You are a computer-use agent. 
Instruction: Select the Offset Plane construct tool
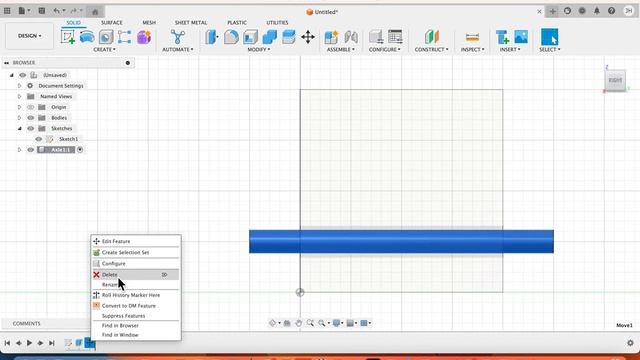[x=431, y=37]
